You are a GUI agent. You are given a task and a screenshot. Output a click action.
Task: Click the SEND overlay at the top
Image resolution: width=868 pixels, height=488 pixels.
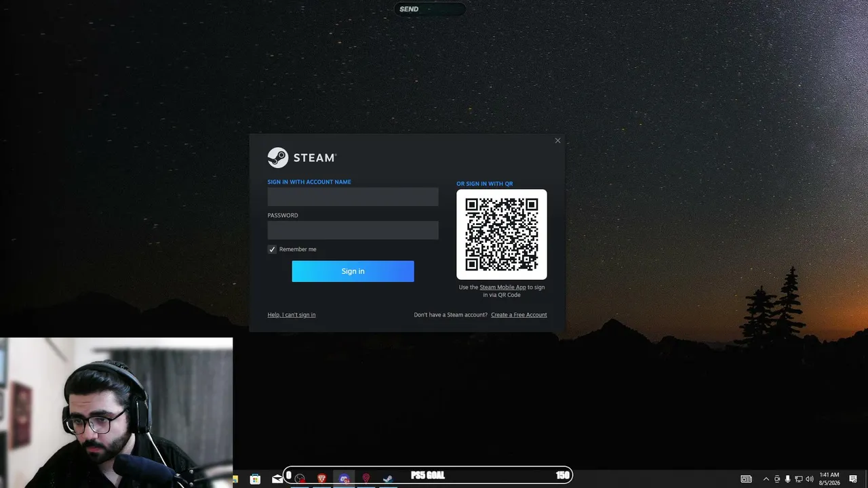429,9
